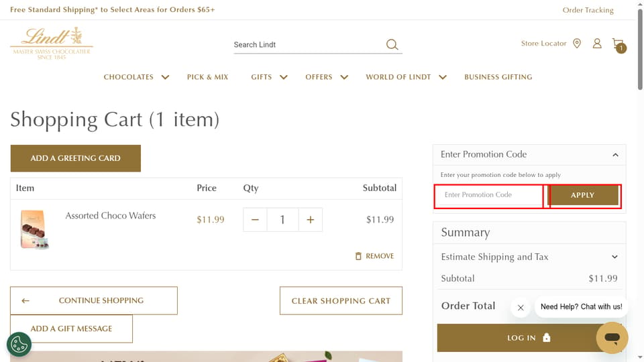Click Continue Shopping button

(94, 300)
